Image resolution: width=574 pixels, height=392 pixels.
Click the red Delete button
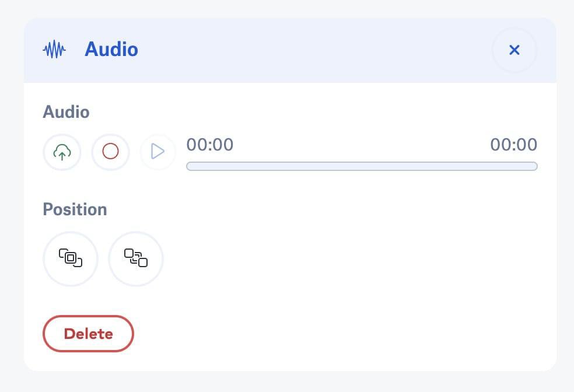(x=88, y=333)
